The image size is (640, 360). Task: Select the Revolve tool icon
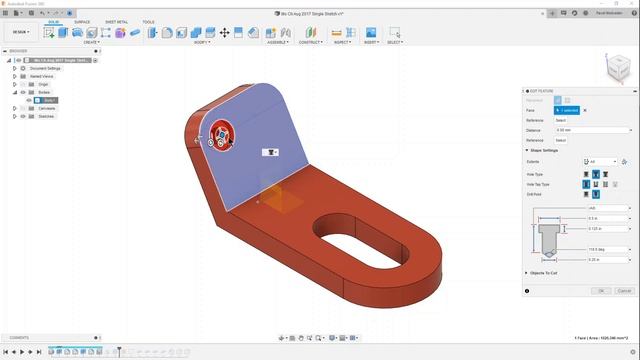tap(78, 33)
